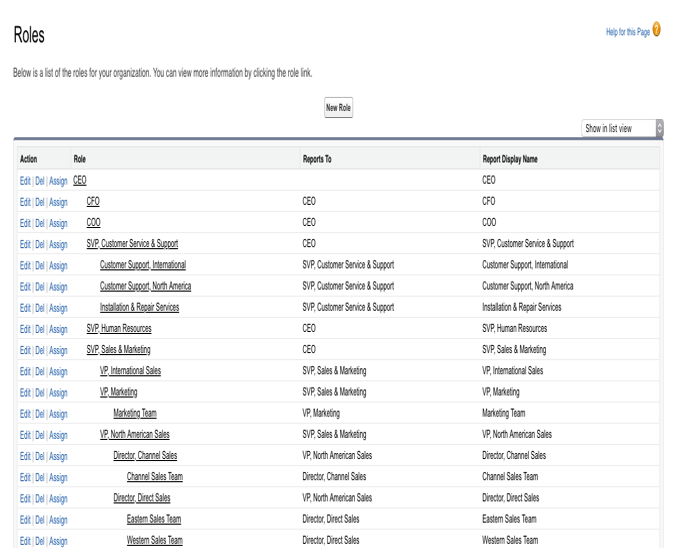Screen dimensions: 673x558
Task: Delete Eastern Sales Team role
Action: [x=39, y=520]
